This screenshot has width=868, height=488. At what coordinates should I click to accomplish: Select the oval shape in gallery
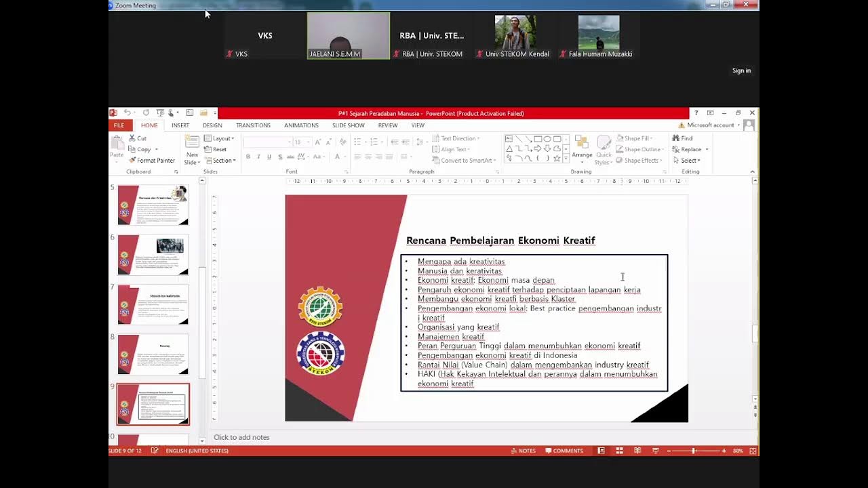coord(547,139)
